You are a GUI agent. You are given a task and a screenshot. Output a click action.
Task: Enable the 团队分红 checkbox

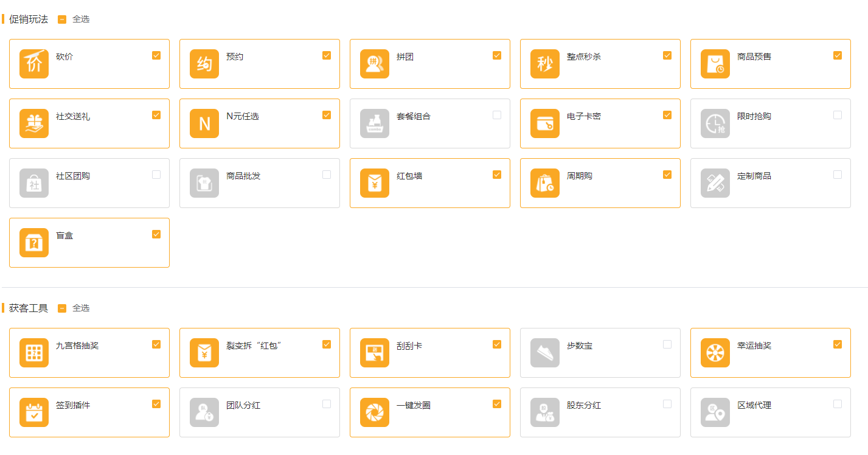pyautogui.click(x=327, y=404)
